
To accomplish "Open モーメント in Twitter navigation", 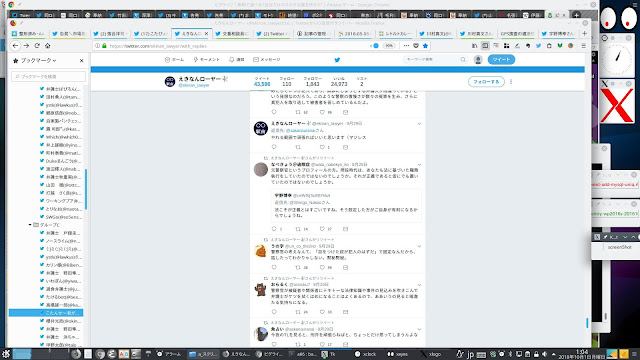I will 207,60.
